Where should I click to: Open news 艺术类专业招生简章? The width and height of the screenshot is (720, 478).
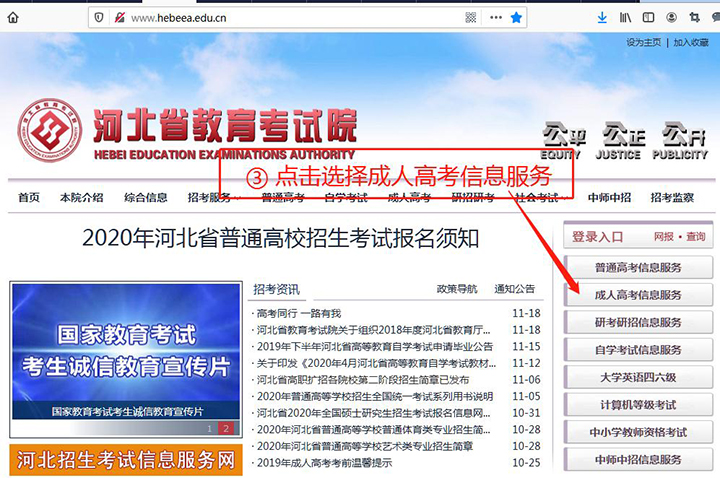click(x=365, y=446)
